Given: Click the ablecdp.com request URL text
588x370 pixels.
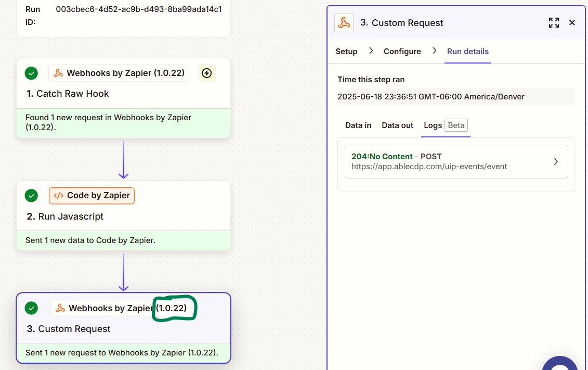Looking at the screenshot, I should [429, 166].
